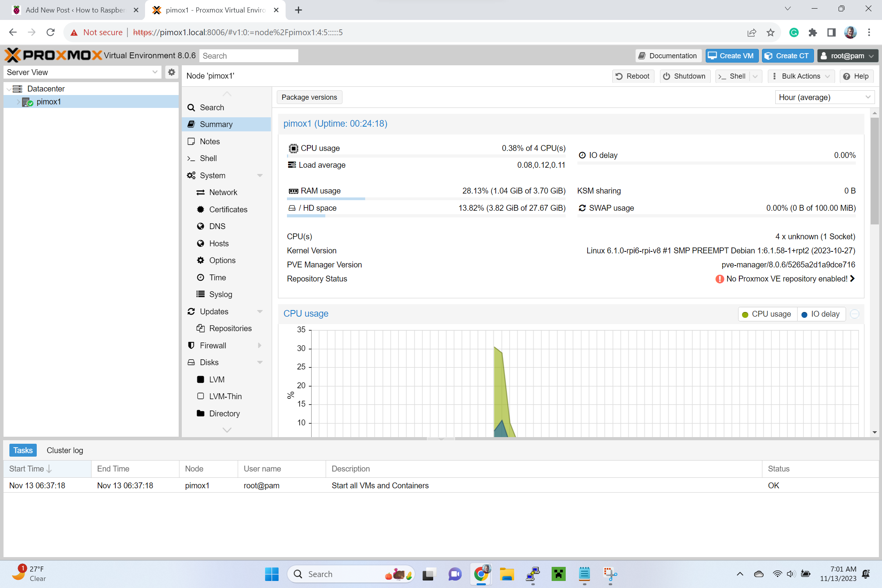Select the Tasks tab

click(x=23, y=450)
